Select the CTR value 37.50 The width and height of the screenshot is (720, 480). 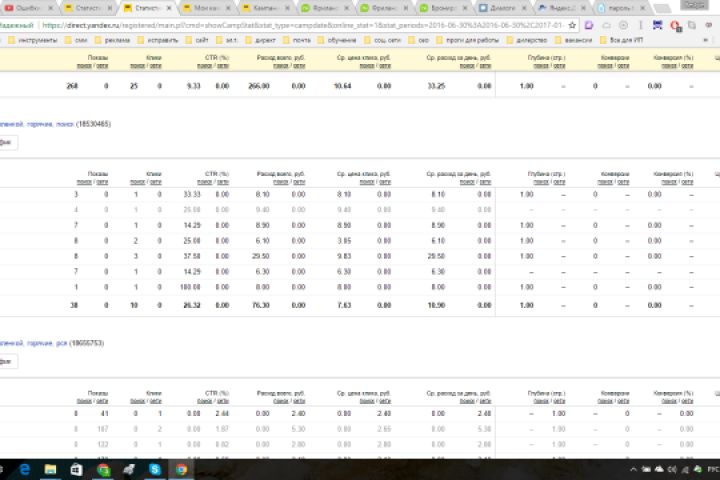pyautogui.click(x=192, y=256)
